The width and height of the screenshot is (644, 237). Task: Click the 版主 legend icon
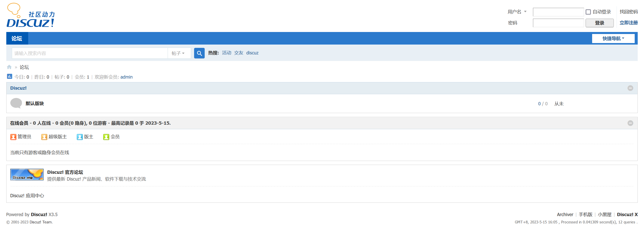tap(80, 137)
